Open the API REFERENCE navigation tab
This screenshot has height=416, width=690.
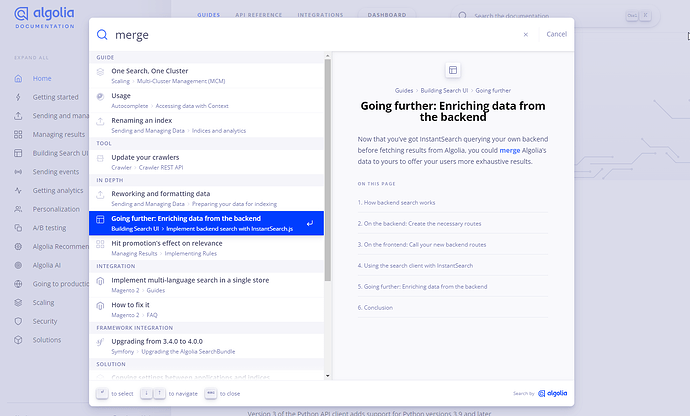[259, 15]
